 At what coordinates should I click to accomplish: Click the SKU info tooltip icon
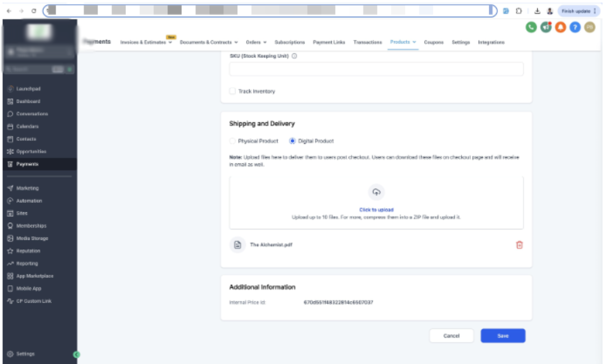(294, 56)
